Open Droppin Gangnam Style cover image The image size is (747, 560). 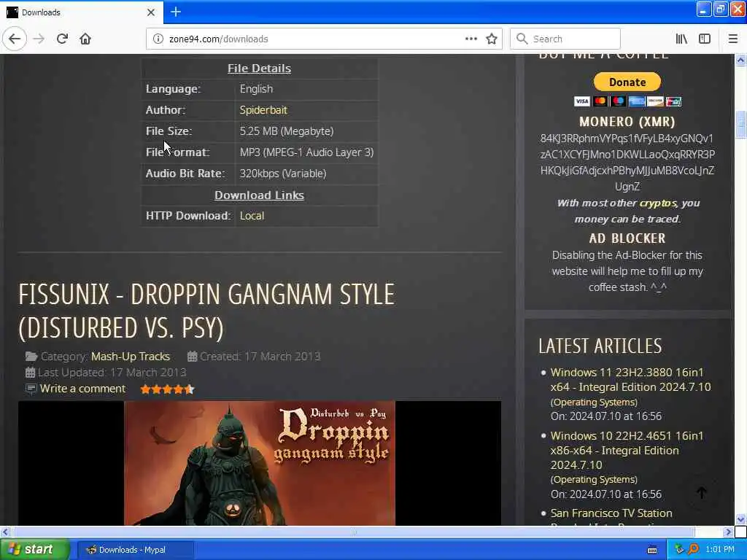[x=260, y=463]
